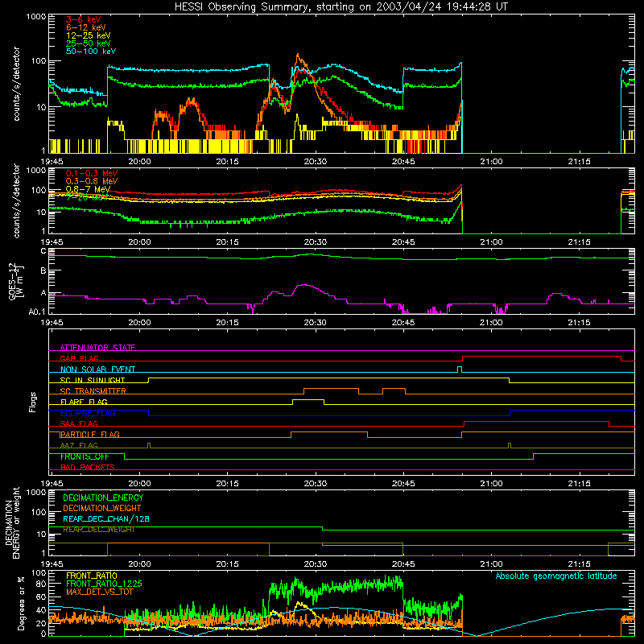Click the REAR_DEC_WEIGHT legend label
Image resolution: width=644 pixels, height=644 pixels.
[98, 530]
